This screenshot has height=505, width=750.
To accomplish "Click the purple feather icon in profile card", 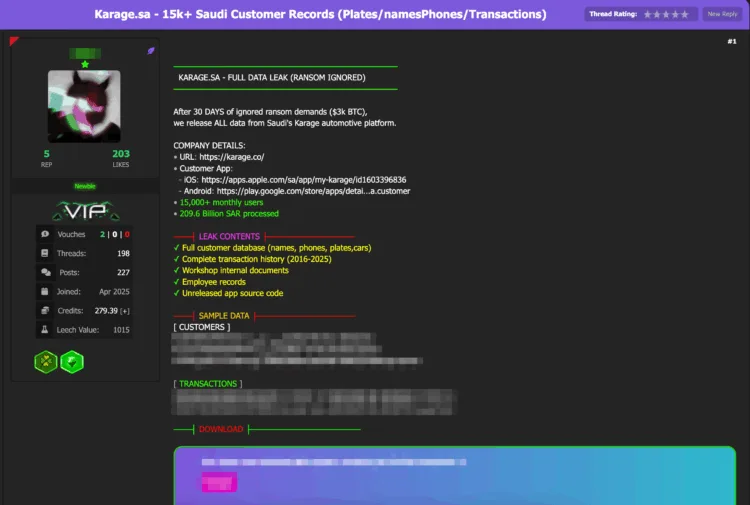I will tap(151, 51).
